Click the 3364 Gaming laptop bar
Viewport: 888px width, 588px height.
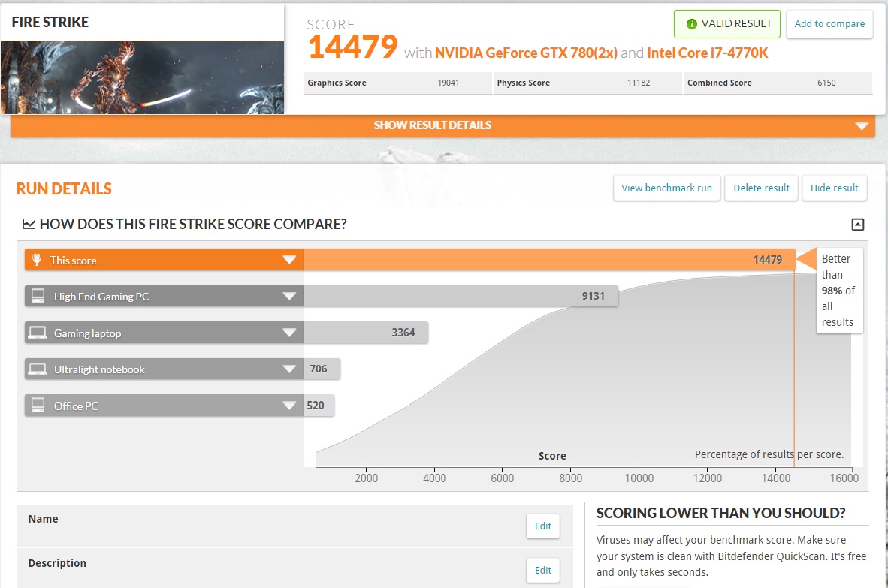(366, 333)
